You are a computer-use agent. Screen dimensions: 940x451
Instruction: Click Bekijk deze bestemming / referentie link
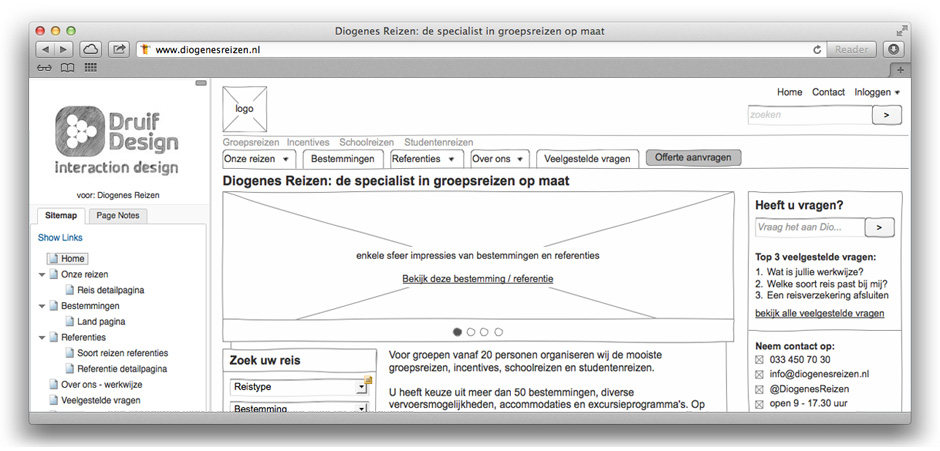coord(478,279)
